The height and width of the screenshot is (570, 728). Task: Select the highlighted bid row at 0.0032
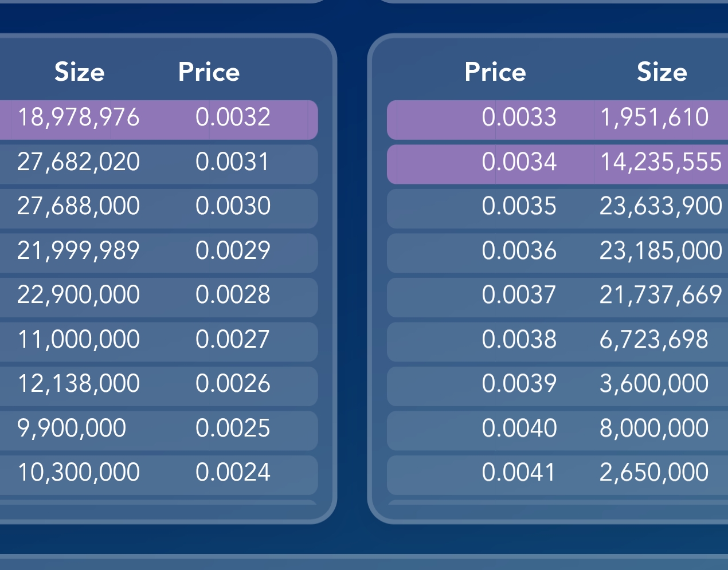coord(159,120)
